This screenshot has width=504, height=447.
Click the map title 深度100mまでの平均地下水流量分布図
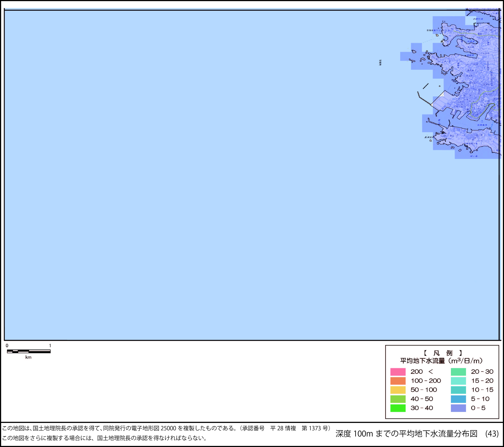406,434
